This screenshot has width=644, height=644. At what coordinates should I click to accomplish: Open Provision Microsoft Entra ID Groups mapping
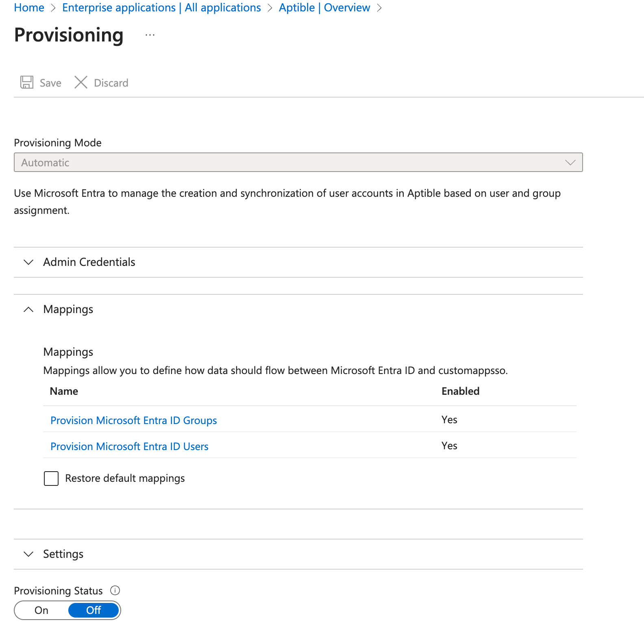pyautogui.click(x=133, y=420)
